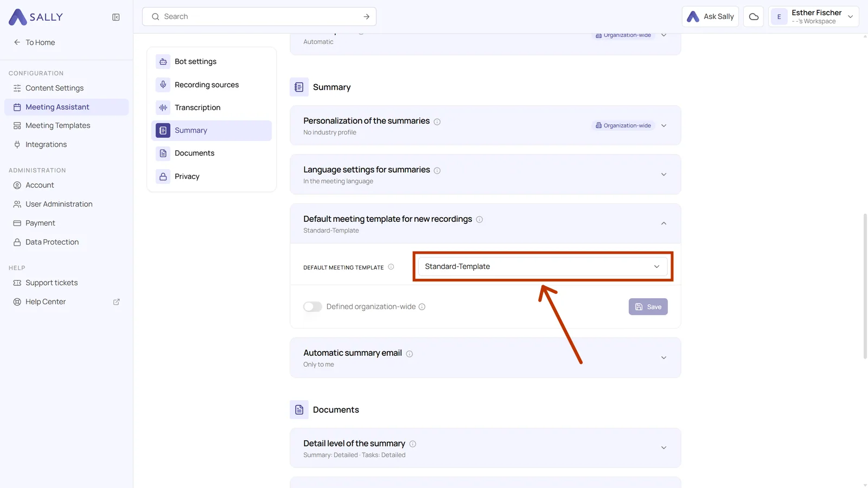Click the Recording sources microphone icon
868x488 pixels.
coord(163,85)
